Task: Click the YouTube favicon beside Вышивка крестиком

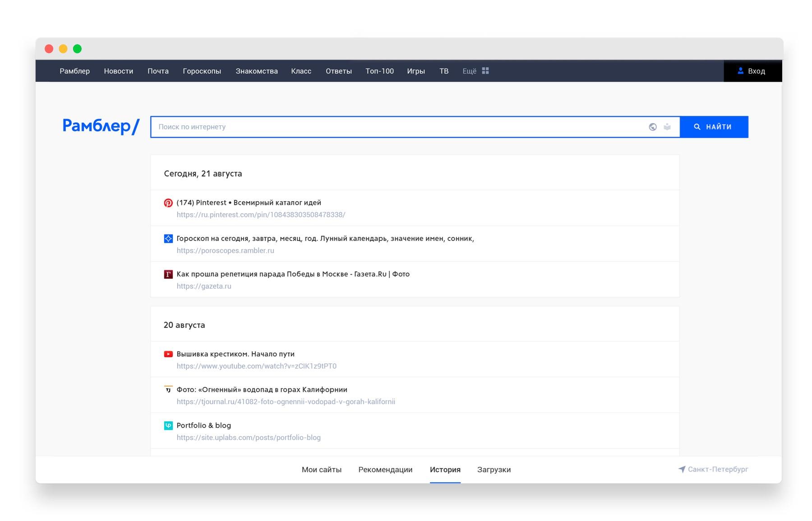Action: (168, 354)
